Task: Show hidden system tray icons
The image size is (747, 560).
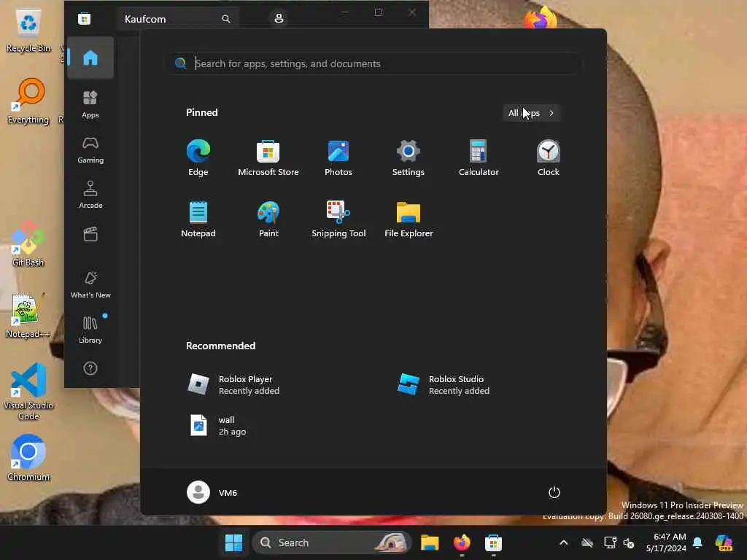Action: pyautogui.click(x=564, y=542)
